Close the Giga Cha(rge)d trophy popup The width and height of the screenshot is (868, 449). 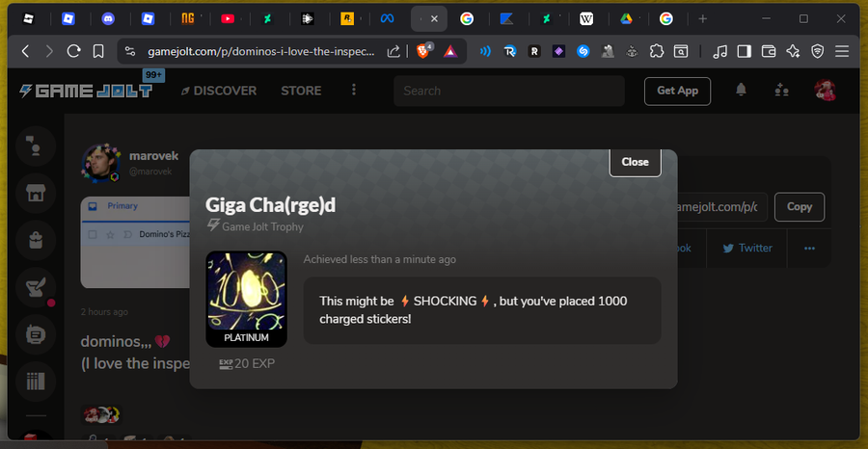635,162
